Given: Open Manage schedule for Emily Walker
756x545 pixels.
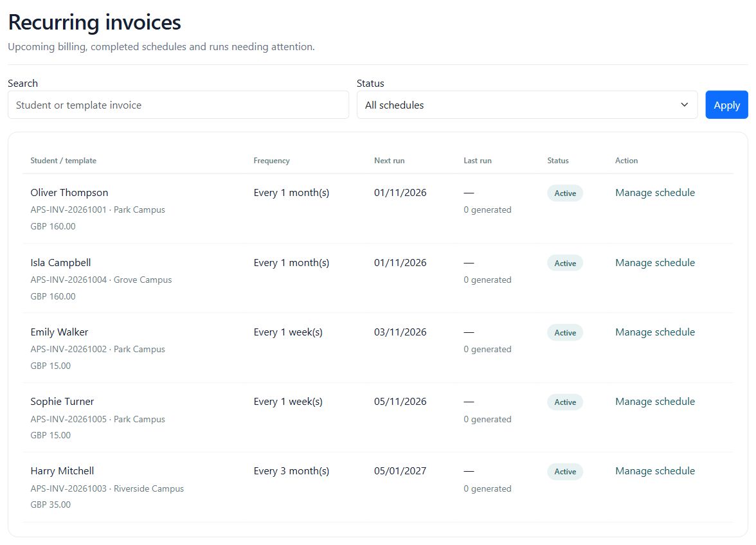Looking at the screenshot, I should [x=654, y=332].
